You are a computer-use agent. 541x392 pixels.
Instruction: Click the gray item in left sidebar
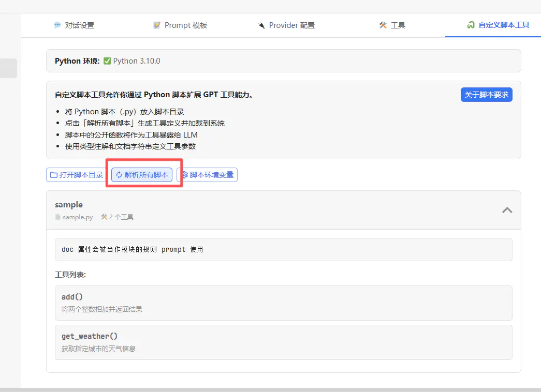tap(8, 68)
